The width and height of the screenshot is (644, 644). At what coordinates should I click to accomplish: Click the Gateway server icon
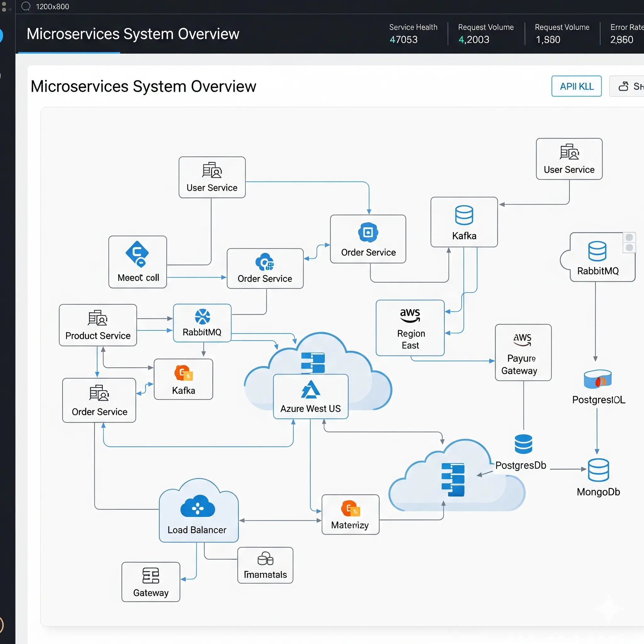[151, 576]
